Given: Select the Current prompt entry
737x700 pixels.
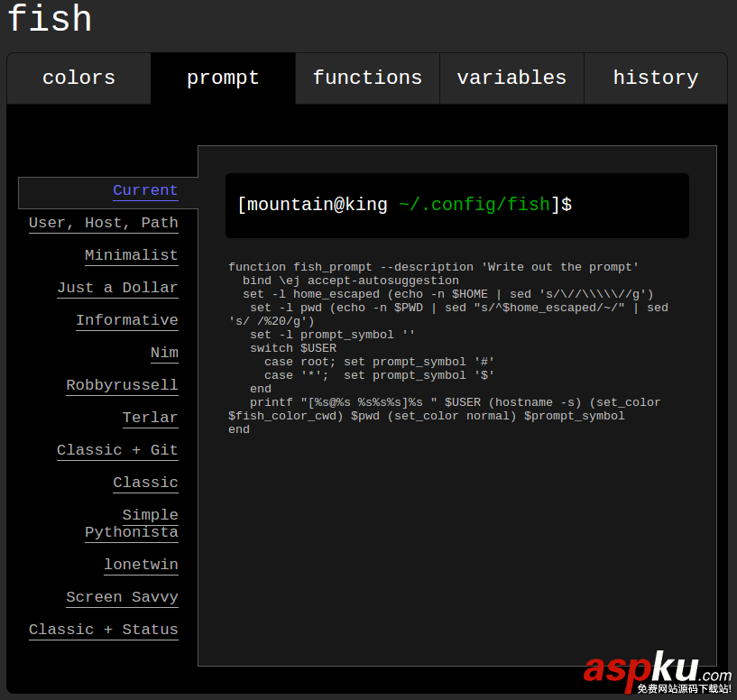Looking at the screenshot, I should (x=145, y=191).
